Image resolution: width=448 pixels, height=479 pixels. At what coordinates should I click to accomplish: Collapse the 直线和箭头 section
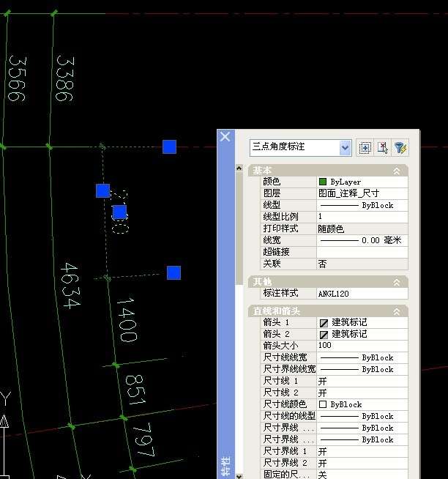396,311
